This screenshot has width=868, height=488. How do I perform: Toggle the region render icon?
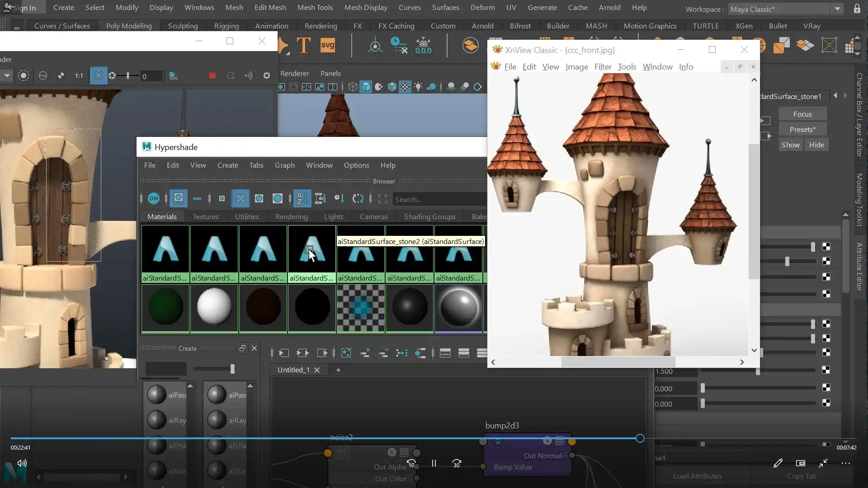[98, 75]
